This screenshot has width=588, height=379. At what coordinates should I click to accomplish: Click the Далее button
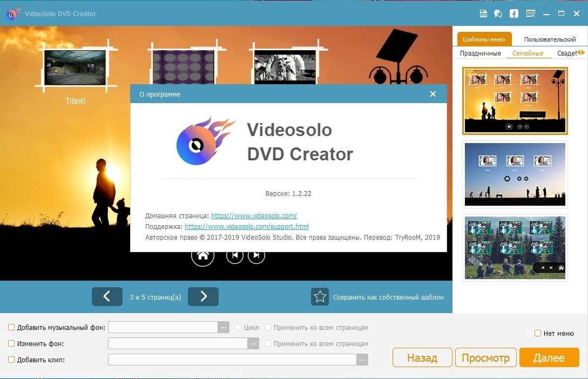pyautogui.click(x=549, y=357)
